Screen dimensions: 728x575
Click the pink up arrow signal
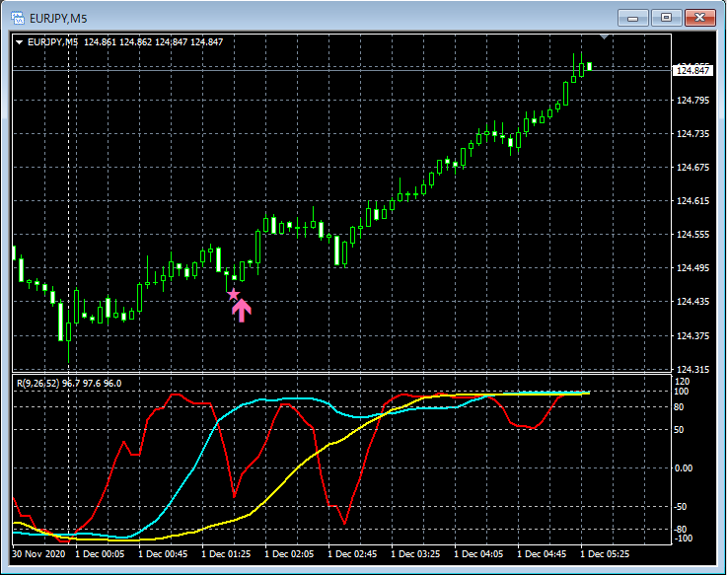pos(242,311)
